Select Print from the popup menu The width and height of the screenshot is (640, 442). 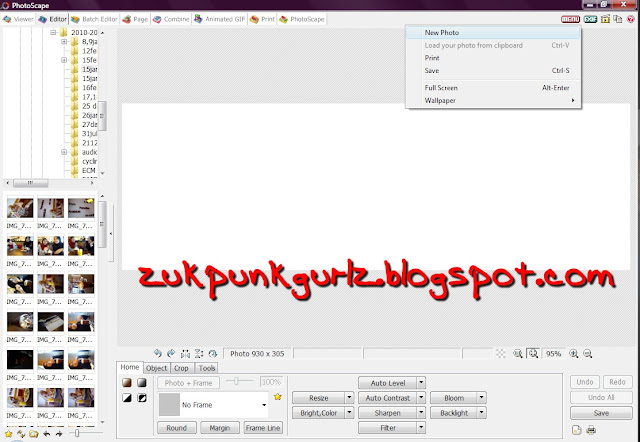(493, 58)
